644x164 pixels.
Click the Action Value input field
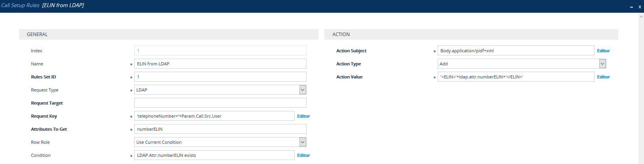coord(515,77)
